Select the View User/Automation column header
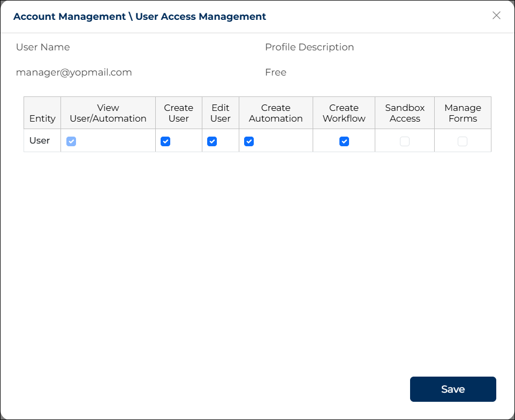Image resolution: width=515 pixels, height=420 pixels. [108, 113]
